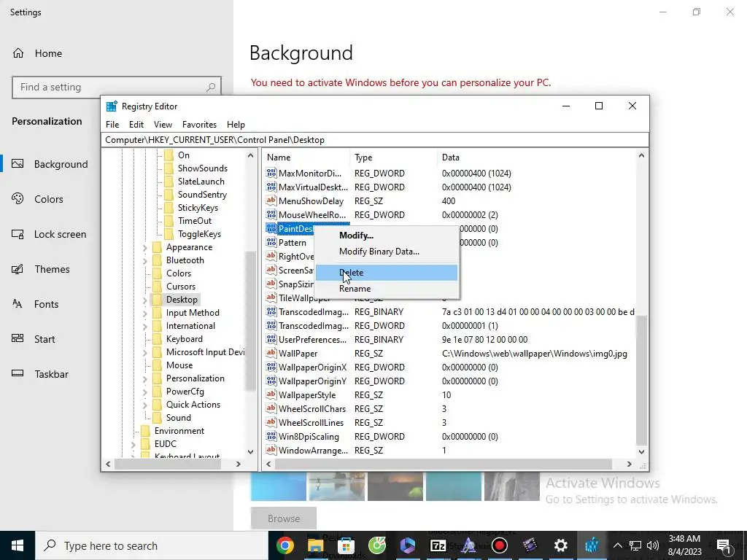Click the Find a setting search box

[117, 87]
